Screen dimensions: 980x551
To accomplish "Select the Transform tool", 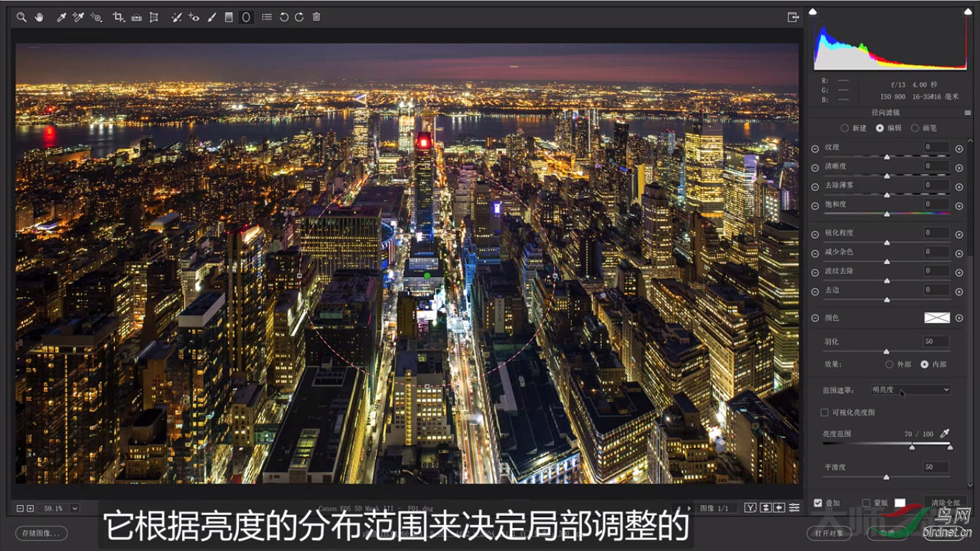I will 154,17.
